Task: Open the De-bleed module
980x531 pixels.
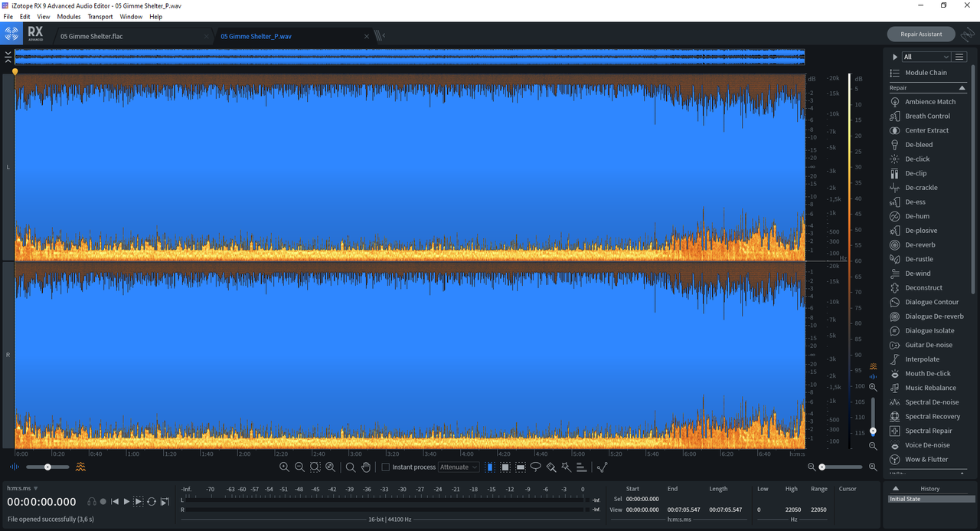Action: point(912,145)
